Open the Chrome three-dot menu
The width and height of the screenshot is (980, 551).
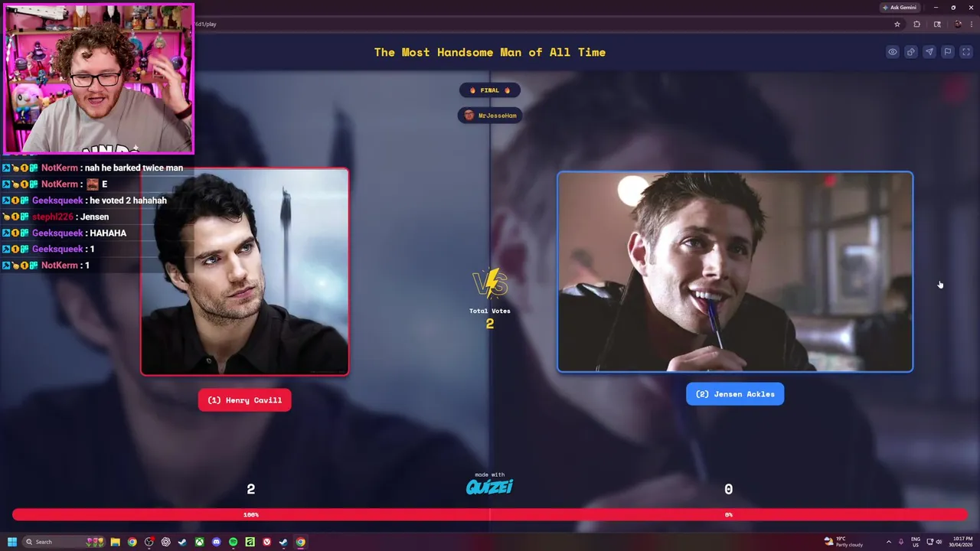(x=972, y=24)
